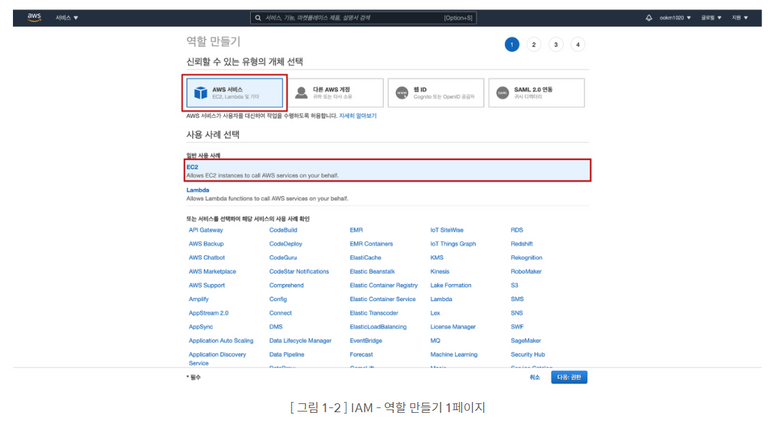Image resolution: width=768 pixels, height=438 pixels.
Task: Go to step 4 indicator
Action: tap(578, 45)
